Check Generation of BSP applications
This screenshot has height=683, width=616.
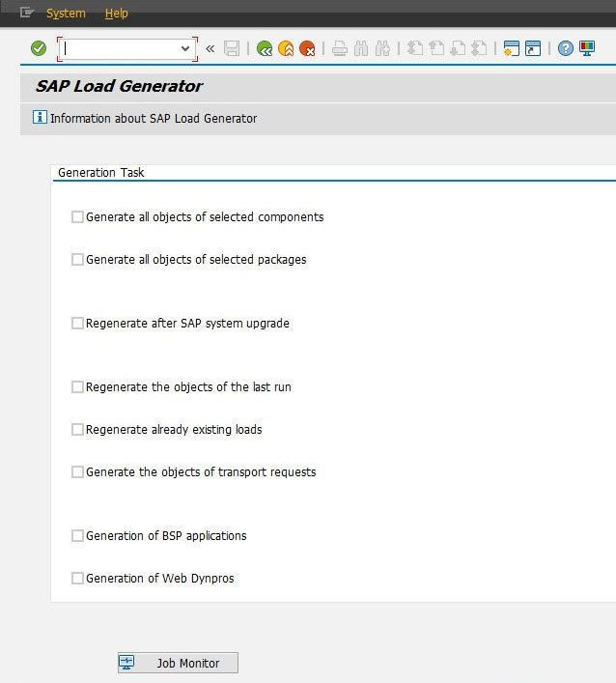(x=77, y=536)
